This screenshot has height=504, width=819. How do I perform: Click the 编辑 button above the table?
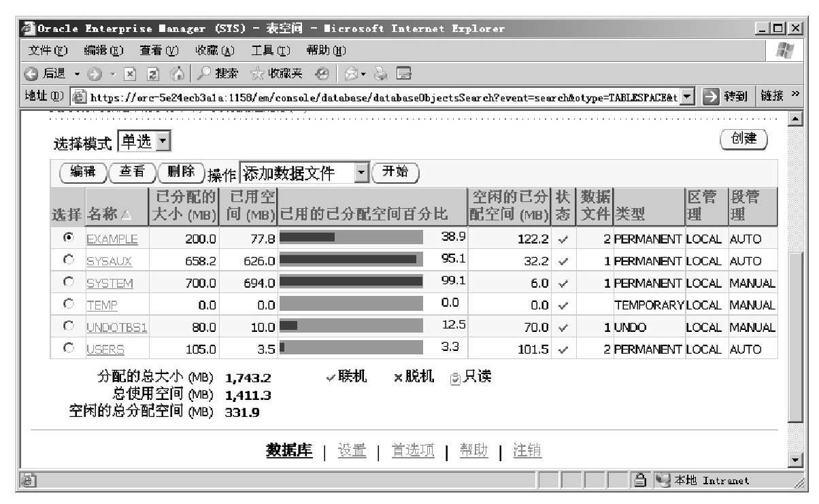[84, 173]
